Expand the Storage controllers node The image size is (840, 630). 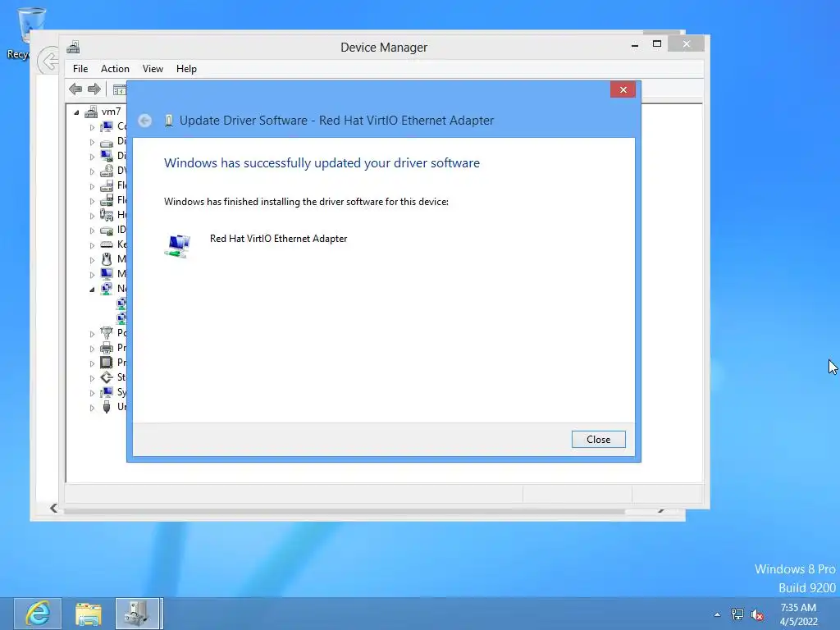[92, 378]
